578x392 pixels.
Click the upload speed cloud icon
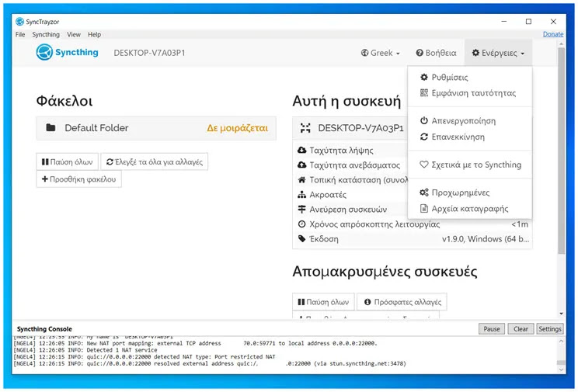302,165
